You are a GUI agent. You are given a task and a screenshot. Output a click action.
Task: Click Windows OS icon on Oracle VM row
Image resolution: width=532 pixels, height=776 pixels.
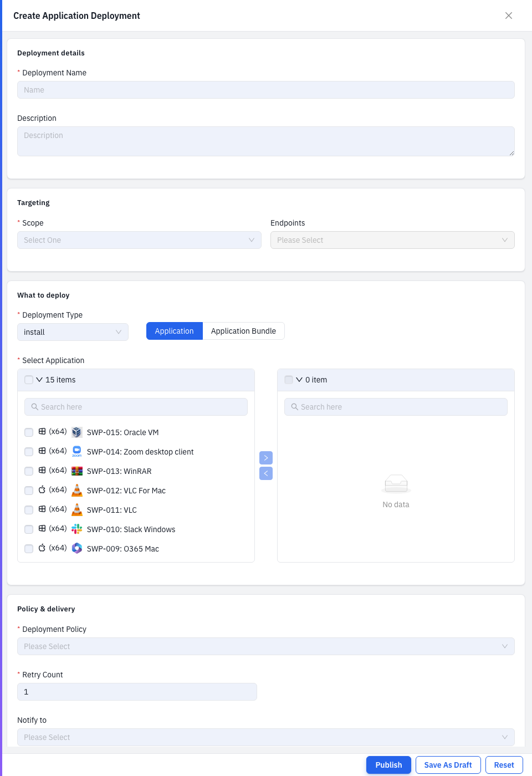pyautogui.click(x=42, y=431)
